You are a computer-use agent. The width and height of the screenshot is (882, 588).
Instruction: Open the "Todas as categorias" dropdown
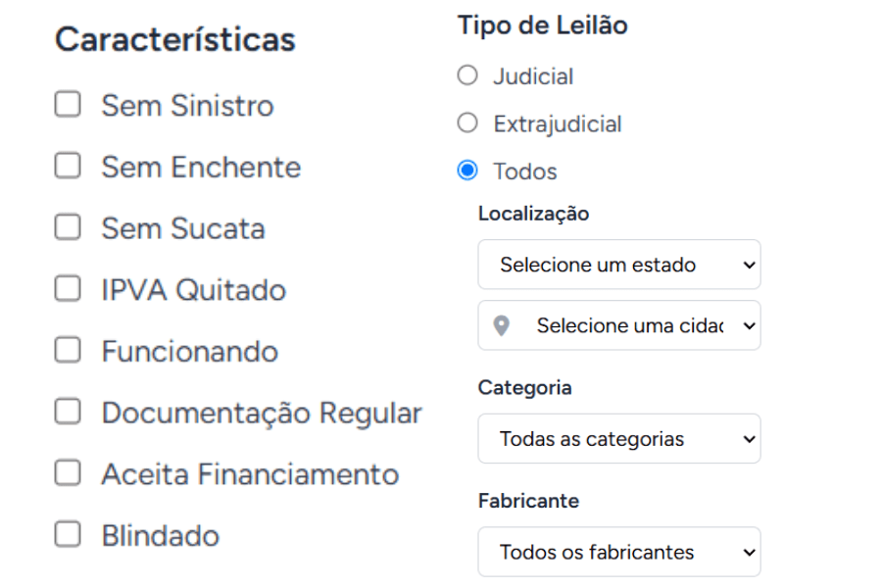pyautogui.click(x=618, y=438)
